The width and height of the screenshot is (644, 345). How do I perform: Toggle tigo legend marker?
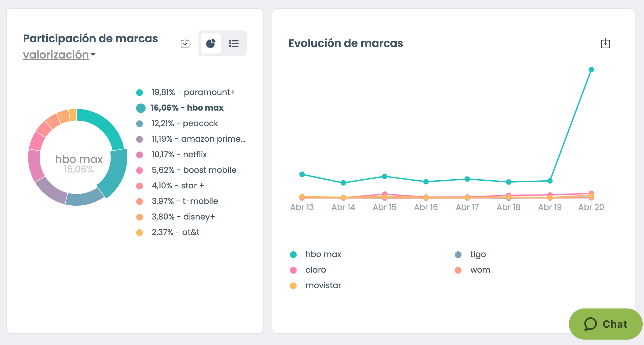pyautogui.click(x=458, y=255)
